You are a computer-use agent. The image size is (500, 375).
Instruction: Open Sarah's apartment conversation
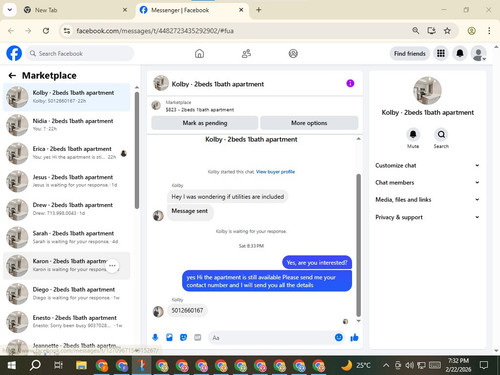point(67,237)
